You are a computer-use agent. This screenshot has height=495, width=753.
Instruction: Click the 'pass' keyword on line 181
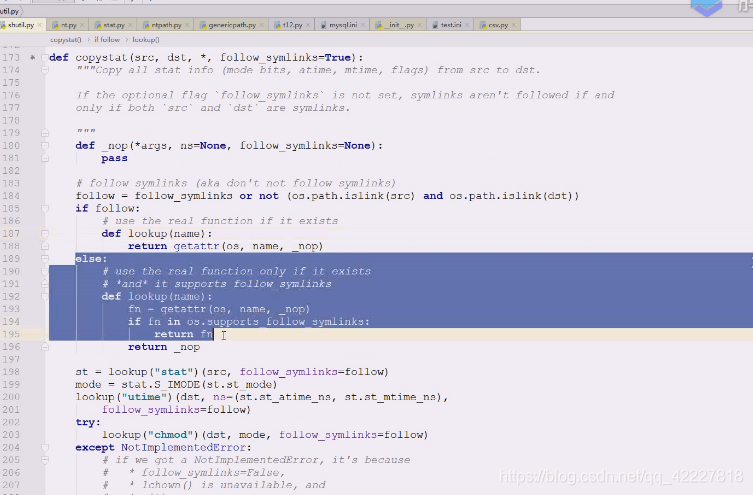coord(114,158)
